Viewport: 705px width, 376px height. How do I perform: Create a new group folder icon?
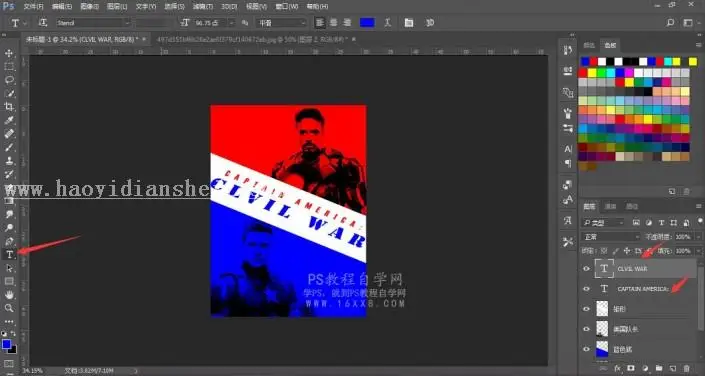tap(659, 368)
